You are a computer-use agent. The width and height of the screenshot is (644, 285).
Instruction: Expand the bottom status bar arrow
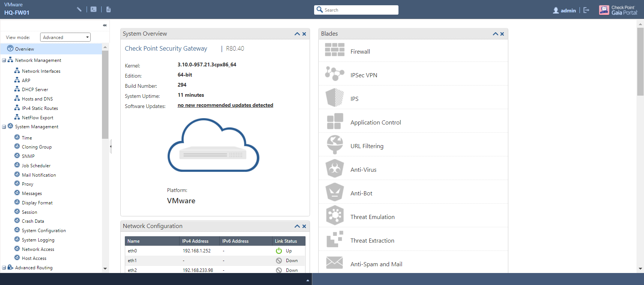click(x=308, y=280)
